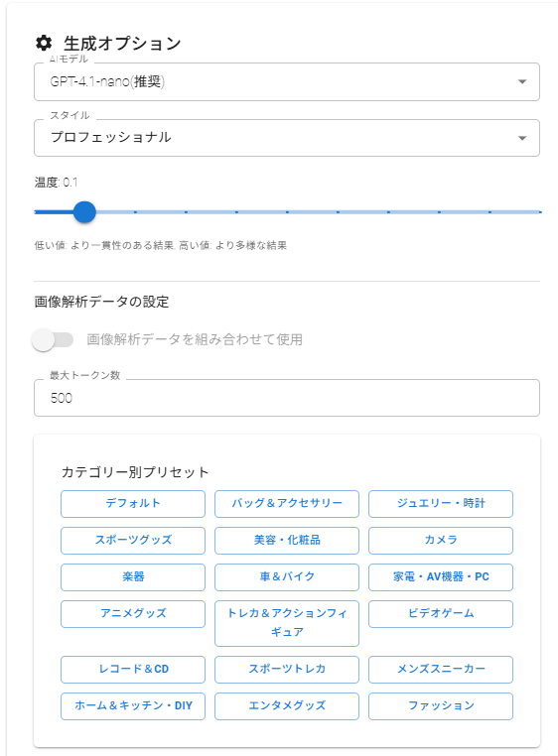Click the gear icon beside 生成オプション
The image size is (558, 756).
[x=44, y=43]
